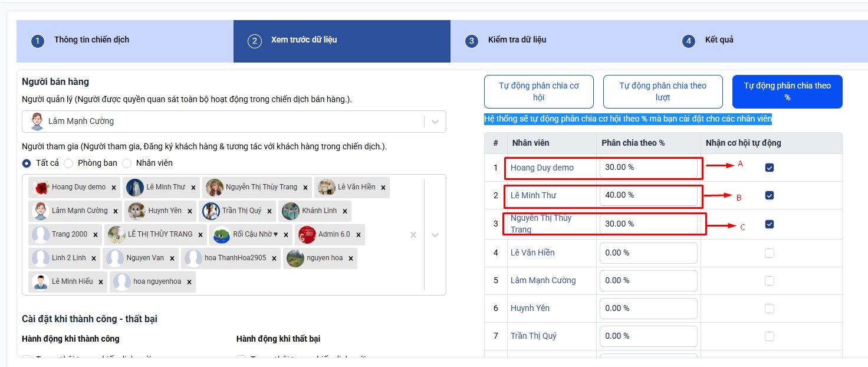Click Tự động phân chia cơ hội button

(x=538, y=91)
